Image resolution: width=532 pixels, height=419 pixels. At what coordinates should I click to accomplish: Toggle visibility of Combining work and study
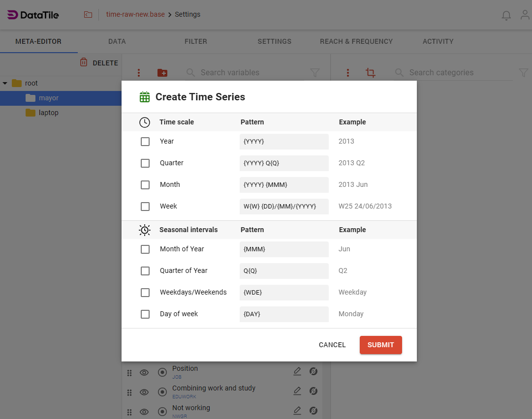coord(144,392)
